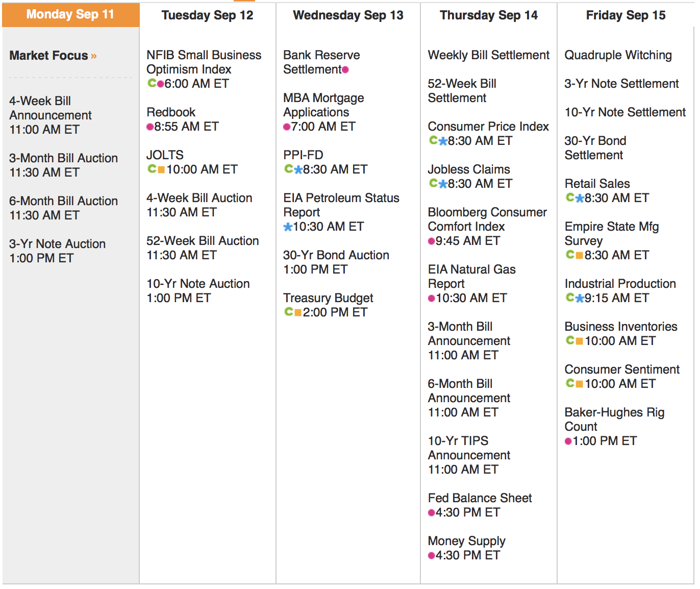Open the Friday Sep 15 day header

626,15
